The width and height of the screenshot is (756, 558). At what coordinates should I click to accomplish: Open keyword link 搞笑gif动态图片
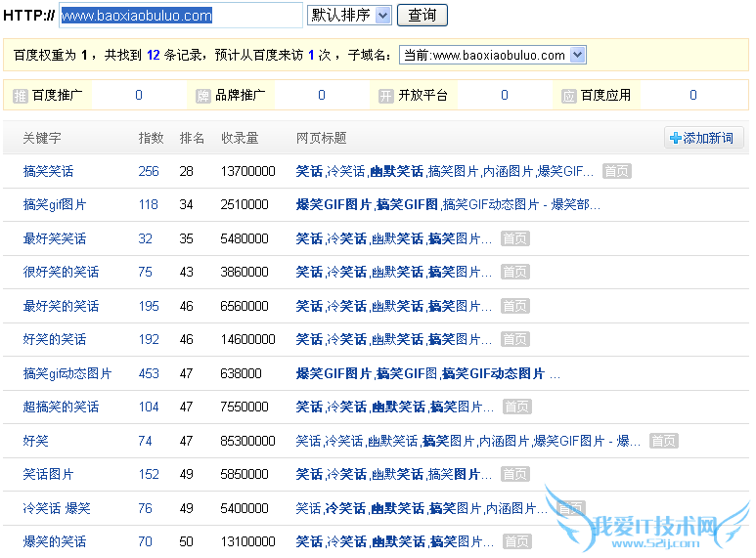coord(67,373)
